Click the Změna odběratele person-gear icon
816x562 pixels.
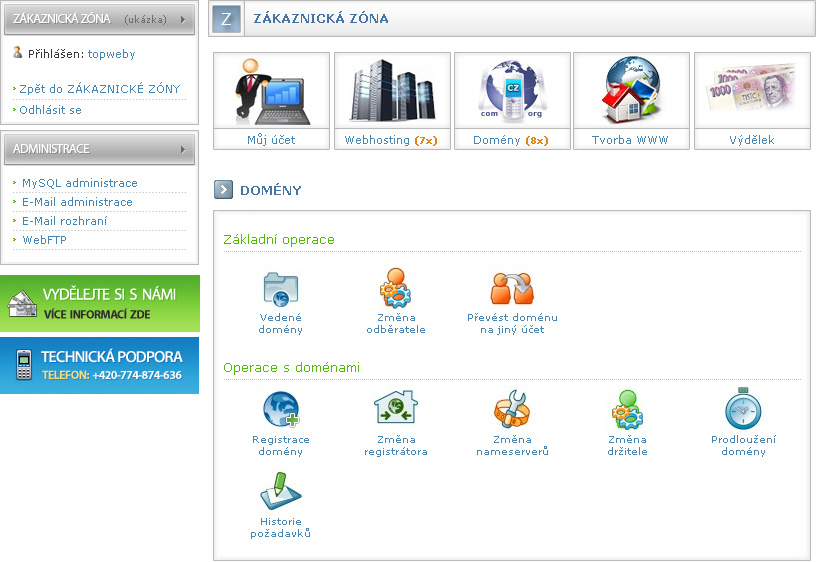coord(396,288)
